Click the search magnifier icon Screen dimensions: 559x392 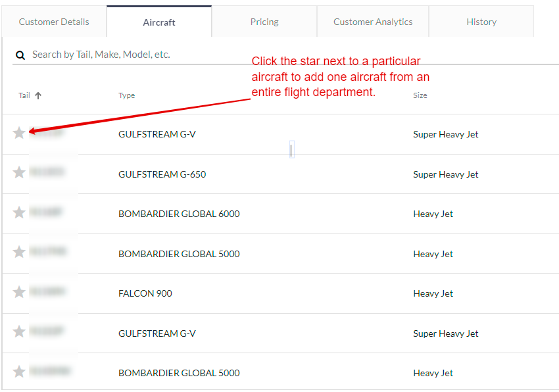coord(20,55)
